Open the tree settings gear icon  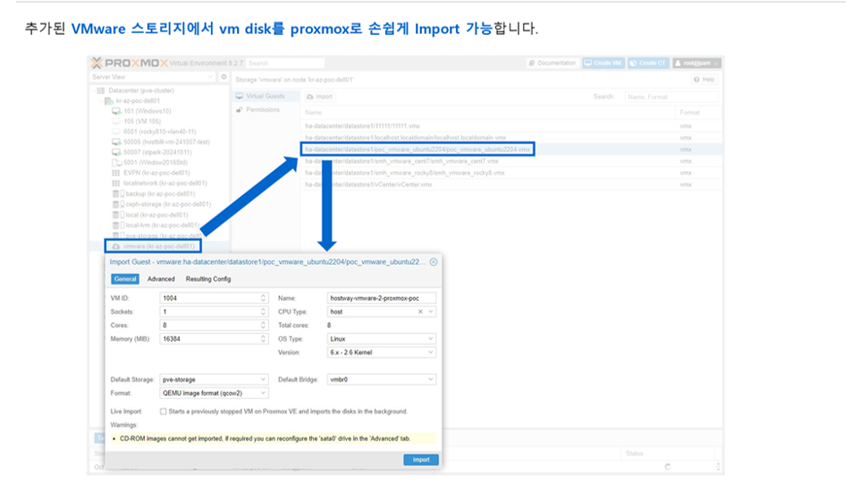(x=223, y=77)
